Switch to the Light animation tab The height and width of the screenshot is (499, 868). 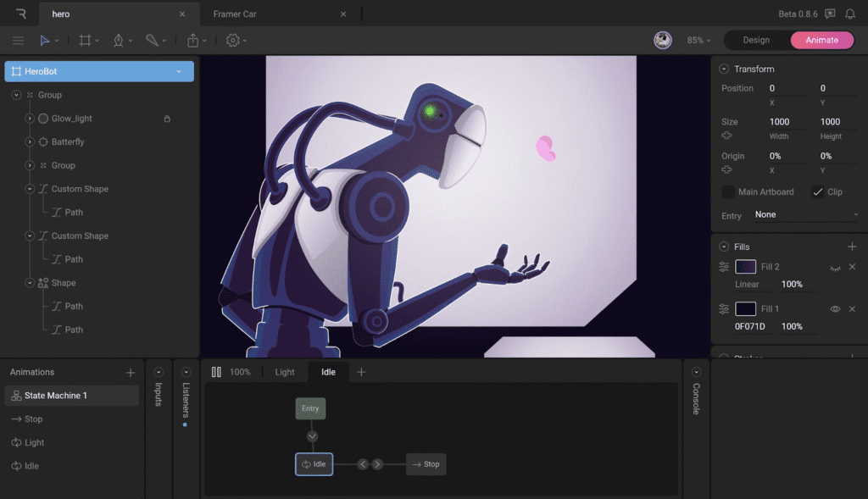[x=285, y=372]
